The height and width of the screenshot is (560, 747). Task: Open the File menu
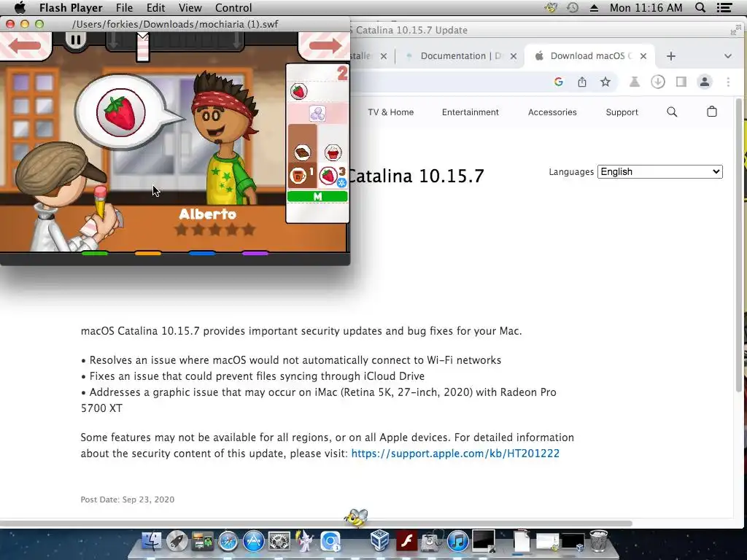pyautogui.click(x=124, y=7)
